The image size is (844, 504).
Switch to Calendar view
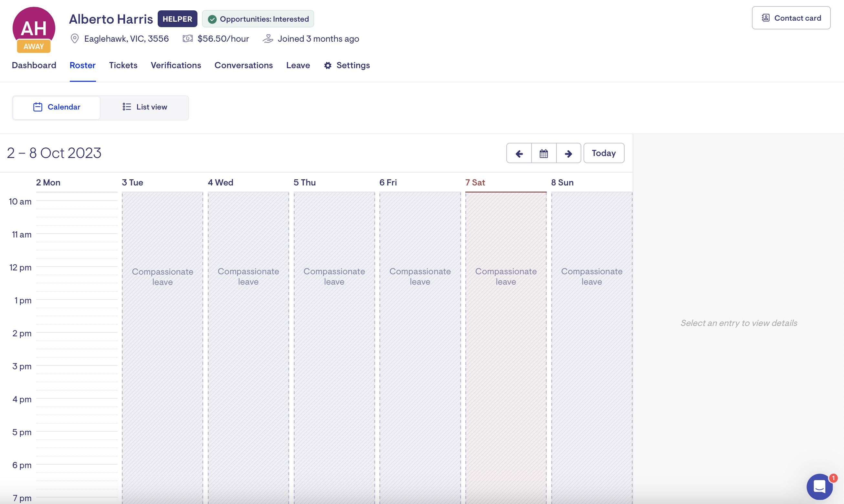57,107
